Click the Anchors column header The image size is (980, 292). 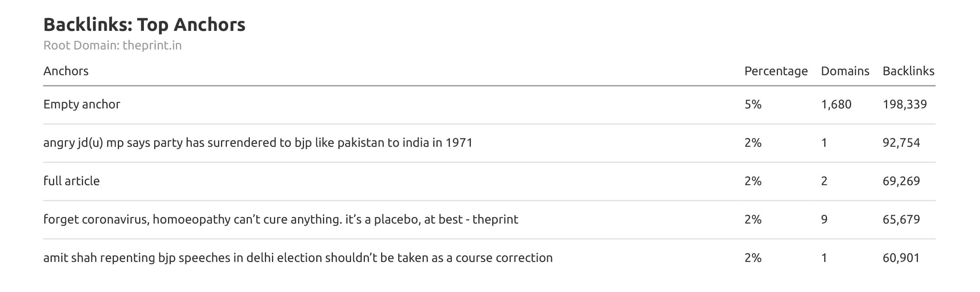(x=66, y=71)
